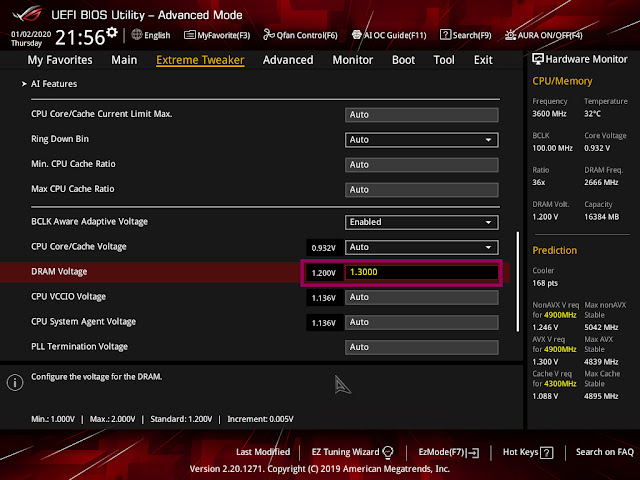Click EZ Tuning Wizard label
The width and height of the screenshot is (640, 480).
(345, 452)
